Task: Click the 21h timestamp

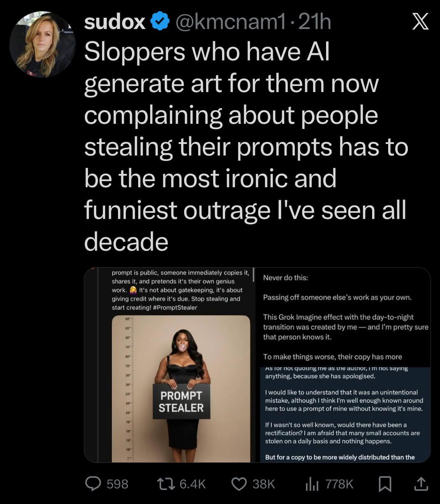Action: pos(315,22)
